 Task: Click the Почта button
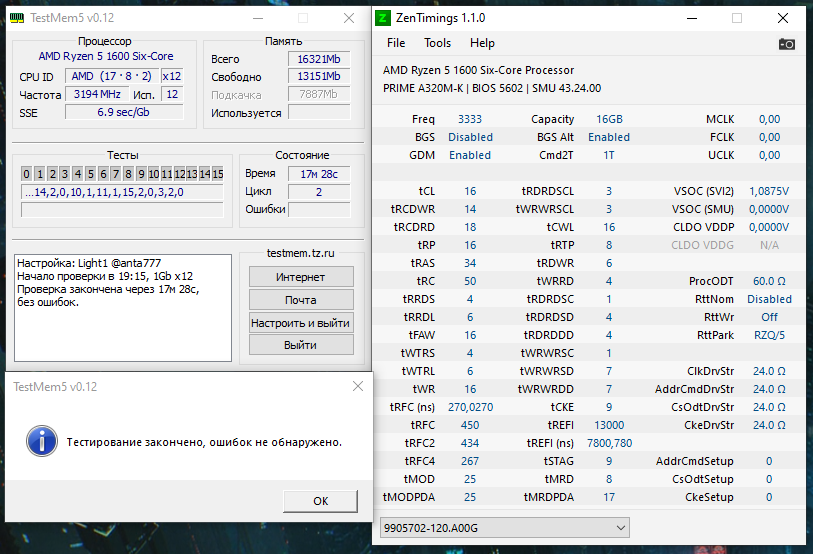click(x=301, y=300)
